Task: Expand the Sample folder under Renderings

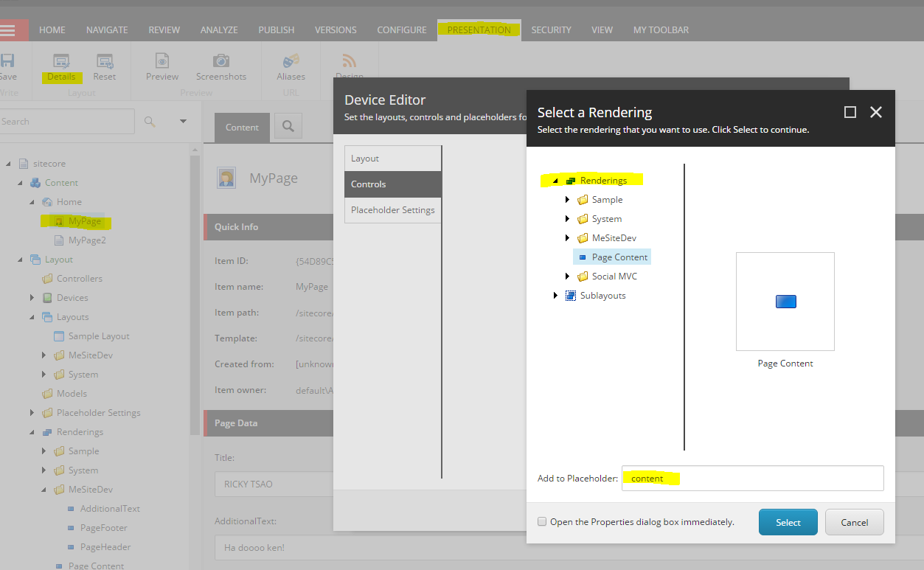Action: pos(567,200)
